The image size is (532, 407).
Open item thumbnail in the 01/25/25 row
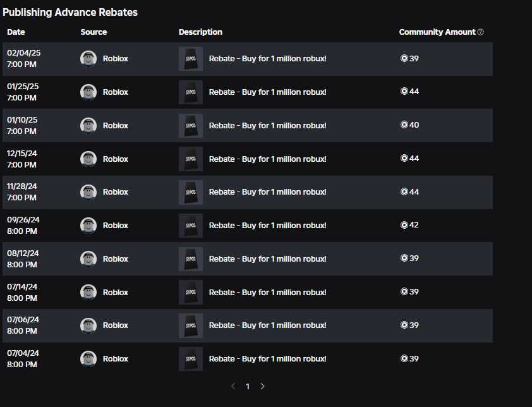pos(191,92)
